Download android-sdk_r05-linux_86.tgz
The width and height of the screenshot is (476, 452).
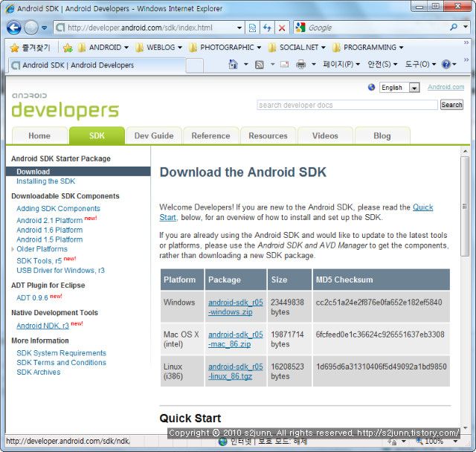(x=236, y=372)
